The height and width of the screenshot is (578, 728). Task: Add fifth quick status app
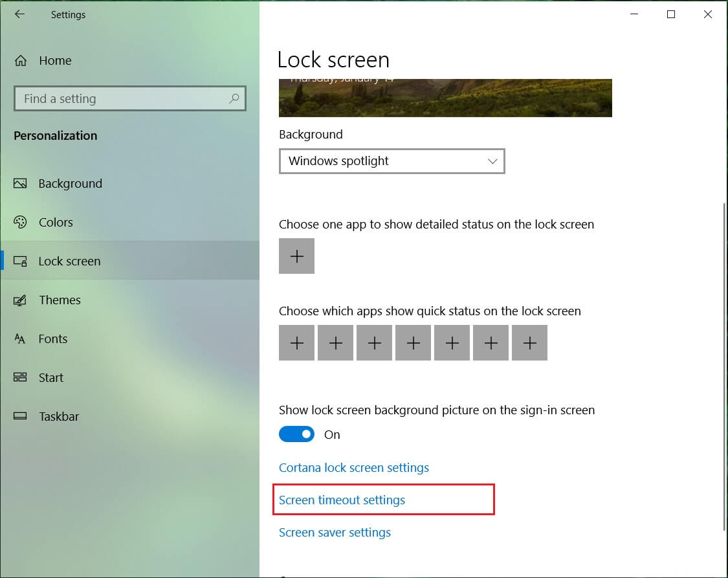click(452, 342)
